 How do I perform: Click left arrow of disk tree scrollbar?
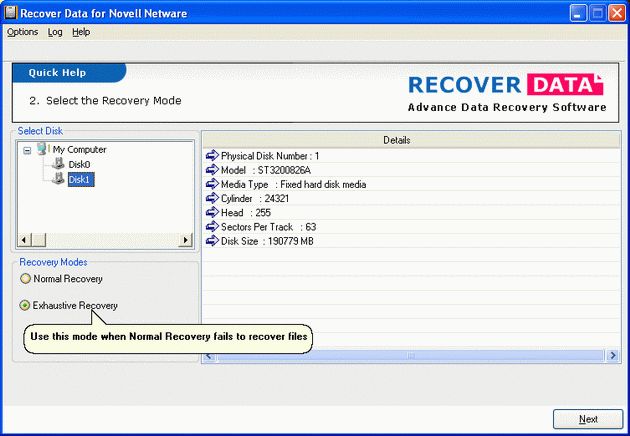coord(24,240)
